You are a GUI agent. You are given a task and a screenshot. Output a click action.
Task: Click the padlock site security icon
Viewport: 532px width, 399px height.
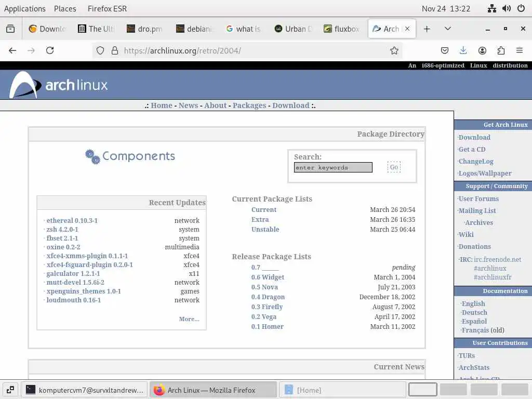[x=115, y=50]
